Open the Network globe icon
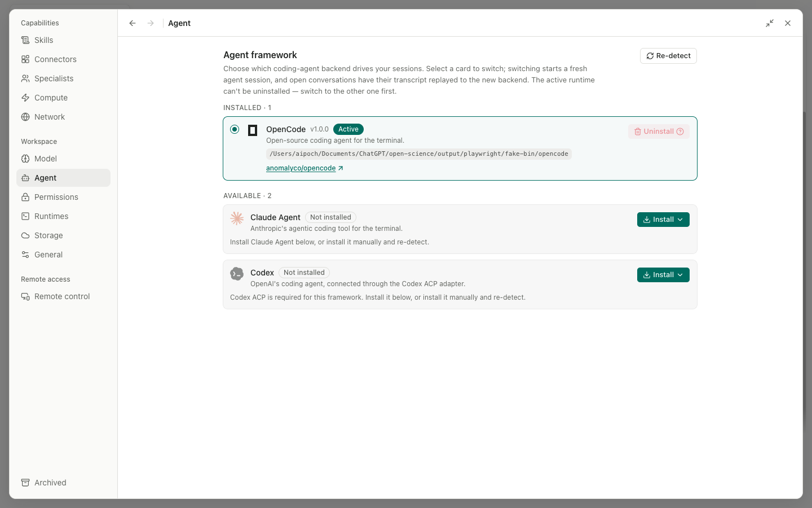 [x=25, y=117]
